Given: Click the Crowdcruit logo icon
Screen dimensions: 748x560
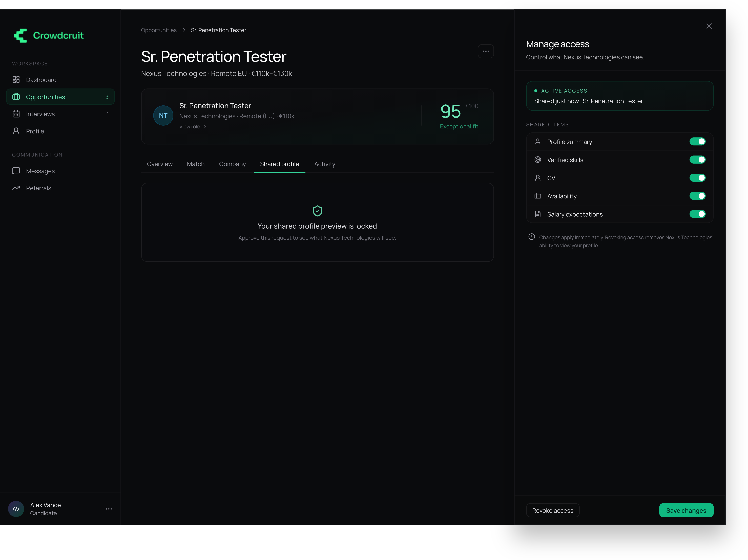Looking at the screenshot, I should click(20, 35).
